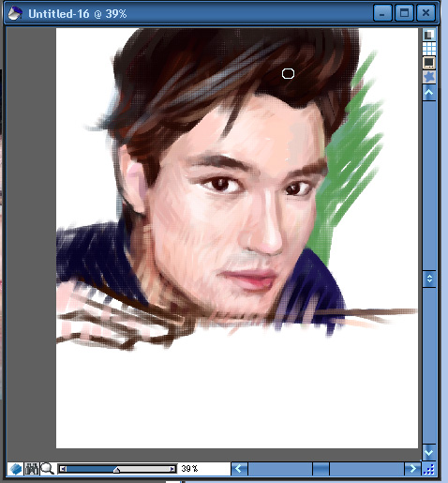Image resolution: width=448 pixels, height=483 pixels.
Task: Click the 39% zoom value field
Action: click(203, 469)
